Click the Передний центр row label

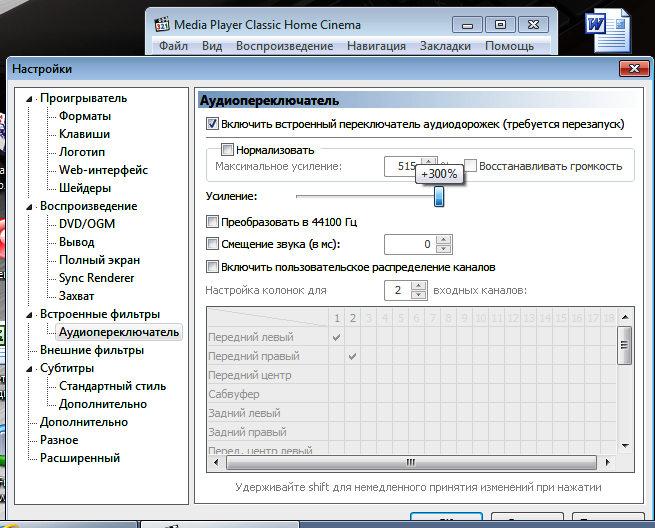pos(250,375)
